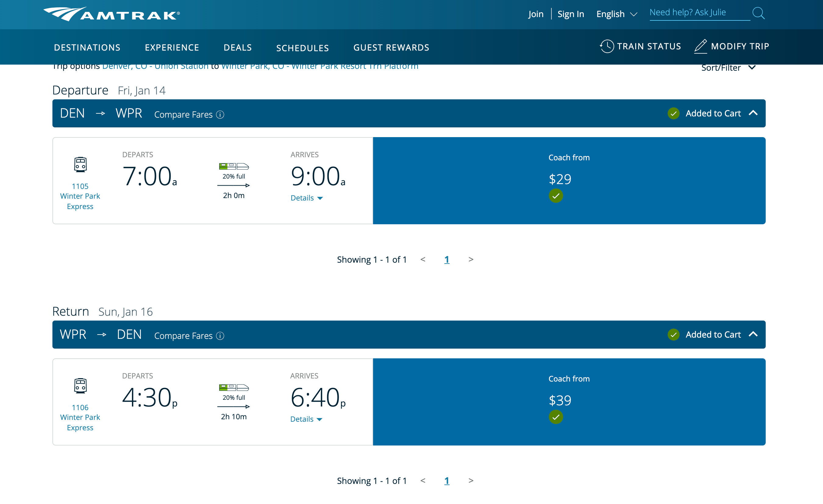Click the green checkmark on the $29 coach fare
The width and height of the screenshot is (823, 504).
pos(556,196)
